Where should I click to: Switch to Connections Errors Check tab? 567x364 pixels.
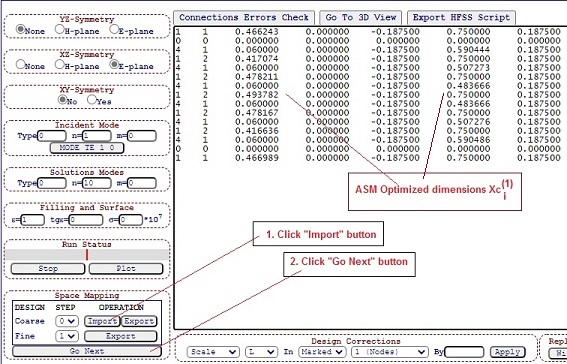(244, 18)
